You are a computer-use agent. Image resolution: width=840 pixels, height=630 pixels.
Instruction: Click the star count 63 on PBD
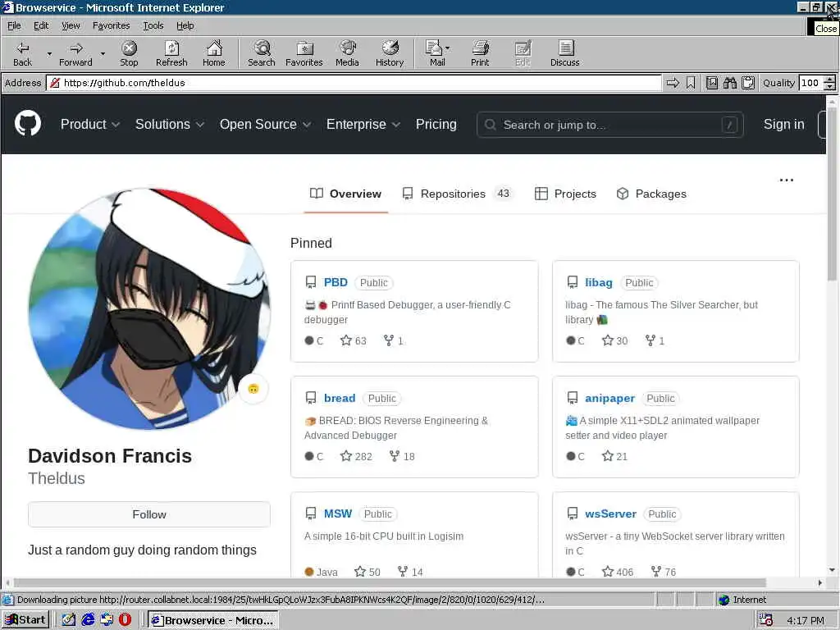point(354,340)
